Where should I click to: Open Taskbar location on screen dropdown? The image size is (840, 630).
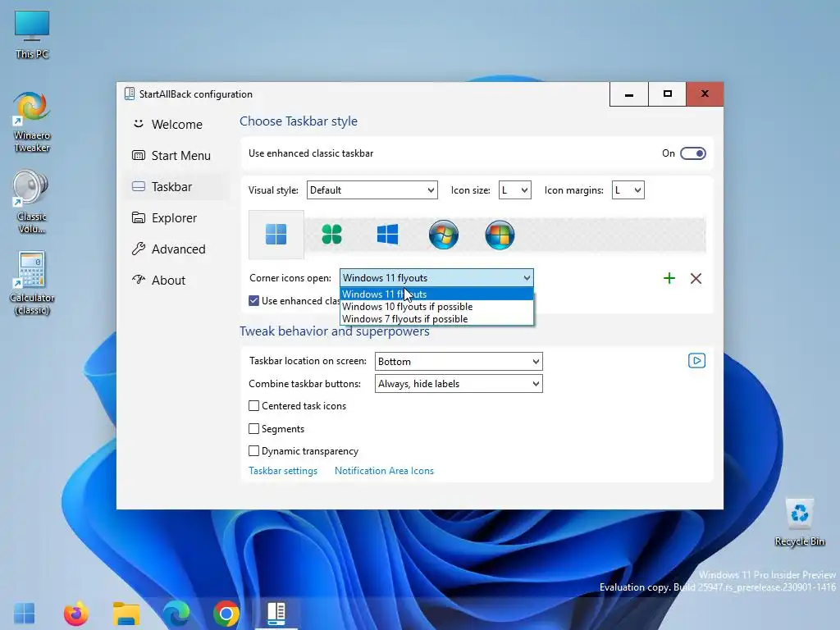[459, 361]
